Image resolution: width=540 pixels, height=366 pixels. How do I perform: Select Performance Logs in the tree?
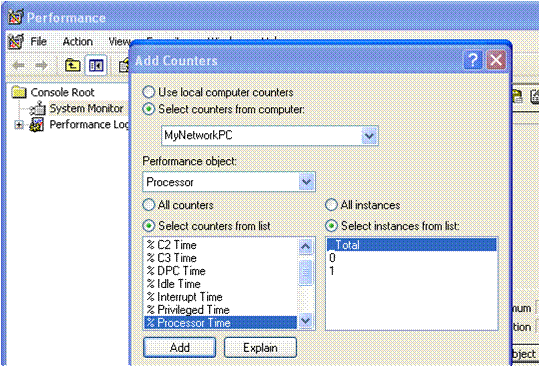pyautogui.click(x=89, y=125)
